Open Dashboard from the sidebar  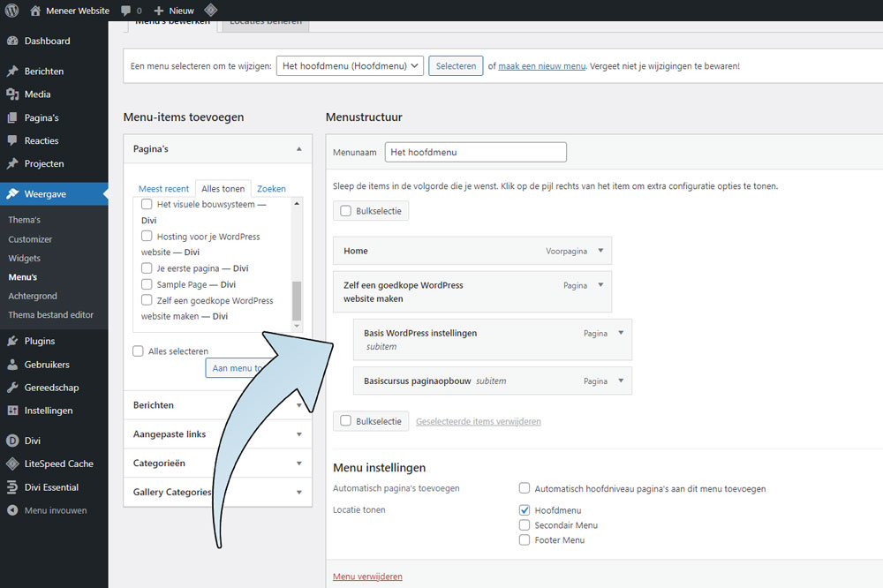coord(47,41)
